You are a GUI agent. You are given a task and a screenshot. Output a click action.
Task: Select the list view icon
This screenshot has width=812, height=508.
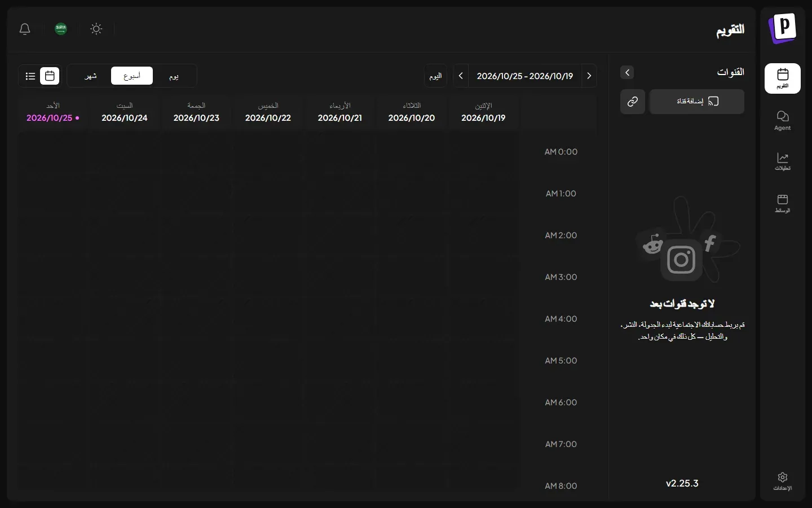(30, 76)
